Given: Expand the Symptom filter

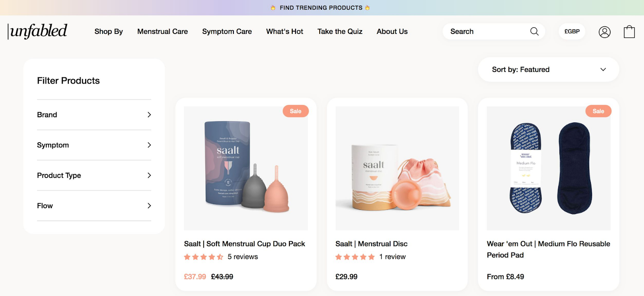Looking at the screenshot, I should [93, 145].
